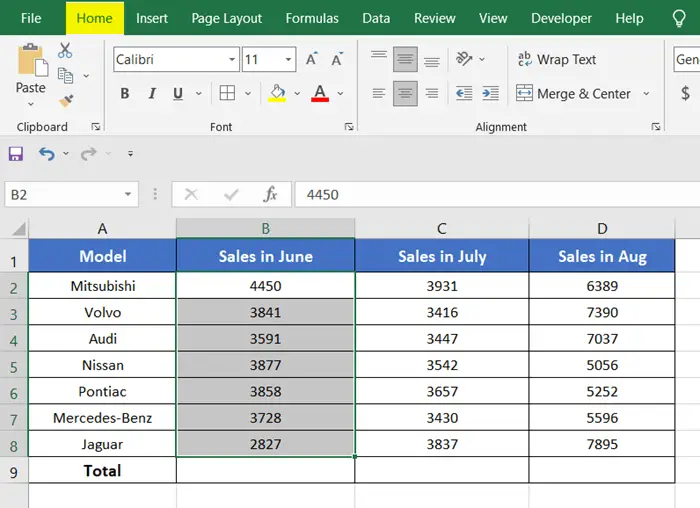Select row 9 header
The image size is (700, 508).
coord(14,471)
